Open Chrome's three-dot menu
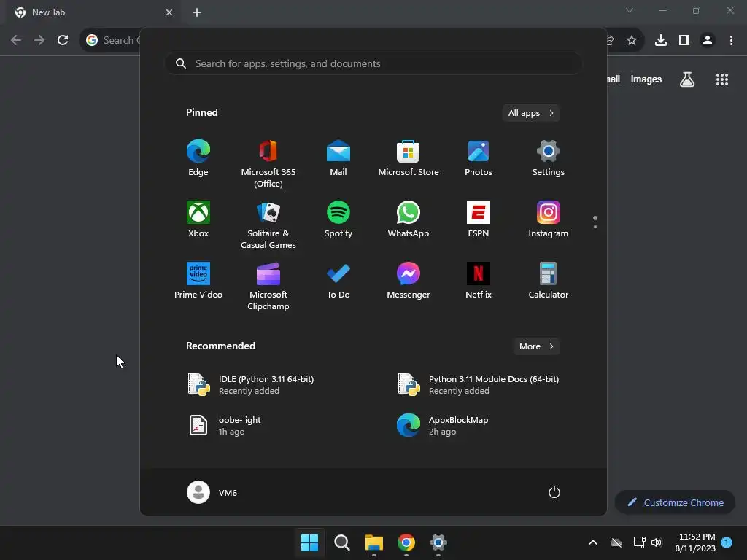Viewport: 747px width, 560px height. coord(731,40)
